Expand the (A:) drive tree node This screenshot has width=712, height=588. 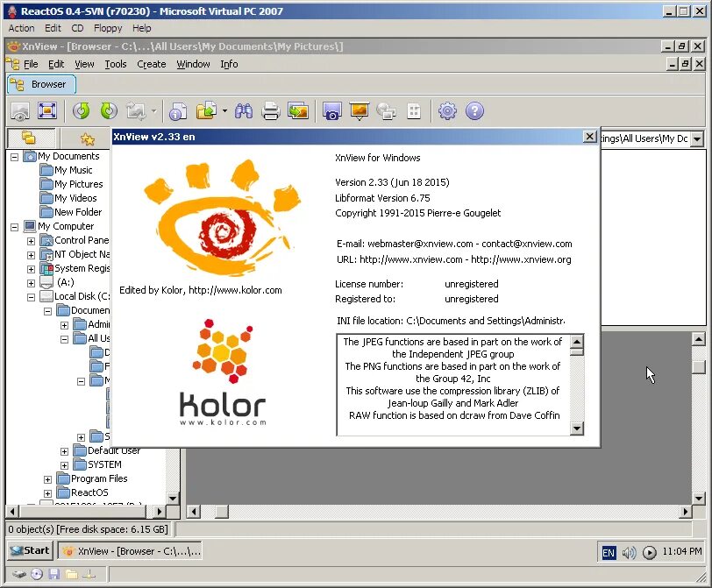pyautogui.click(x=31, y=283)
